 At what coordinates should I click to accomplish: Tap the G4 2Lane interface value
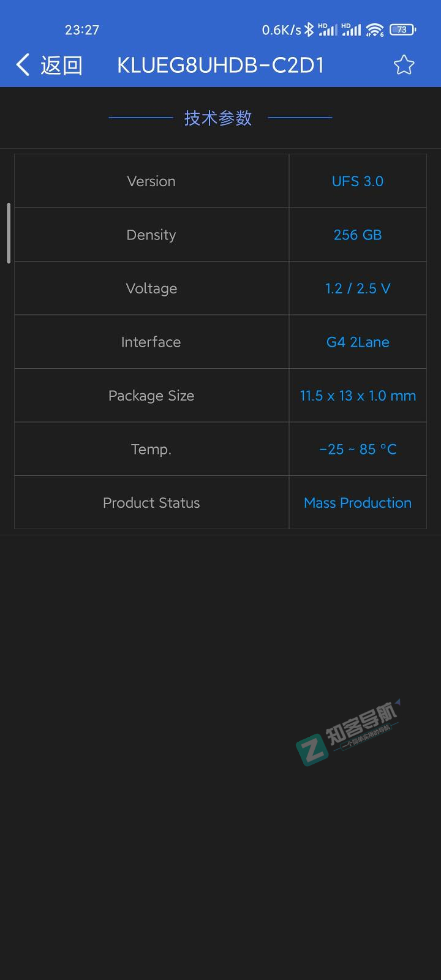tap(358, 342)
